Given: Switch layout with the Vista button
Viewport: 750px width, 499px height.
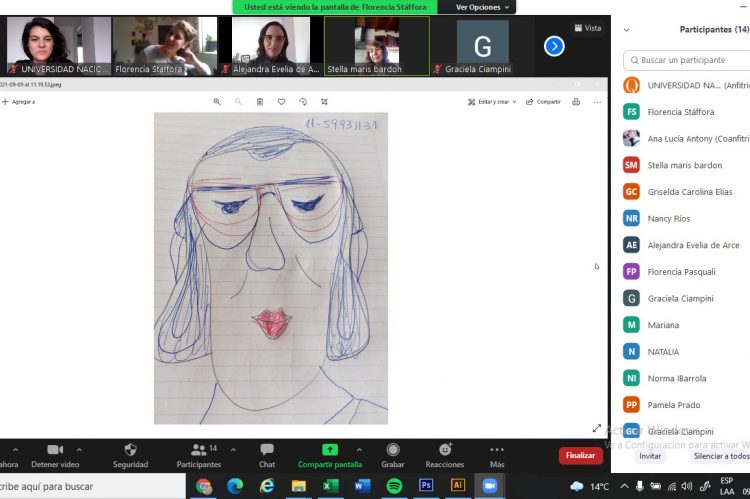Looking at the screenshot, I should click(588, 28).
